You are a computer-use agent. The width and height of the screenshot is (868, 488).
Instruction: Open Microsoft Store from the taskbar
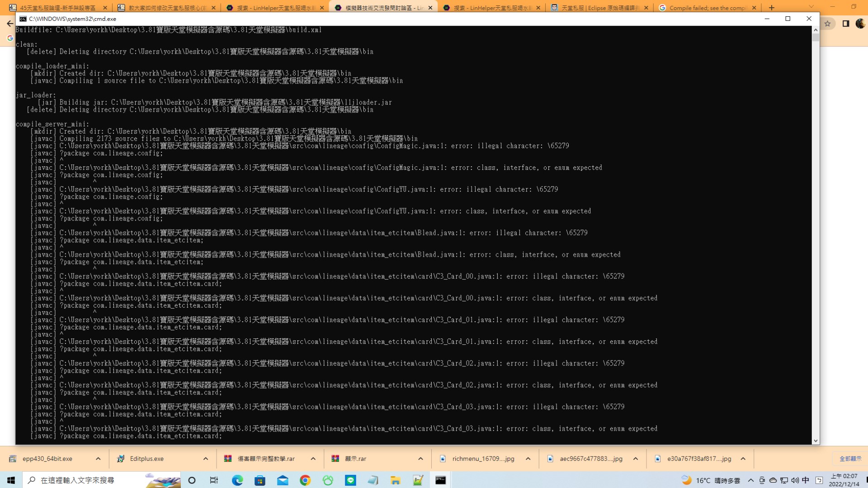[260, 480]
